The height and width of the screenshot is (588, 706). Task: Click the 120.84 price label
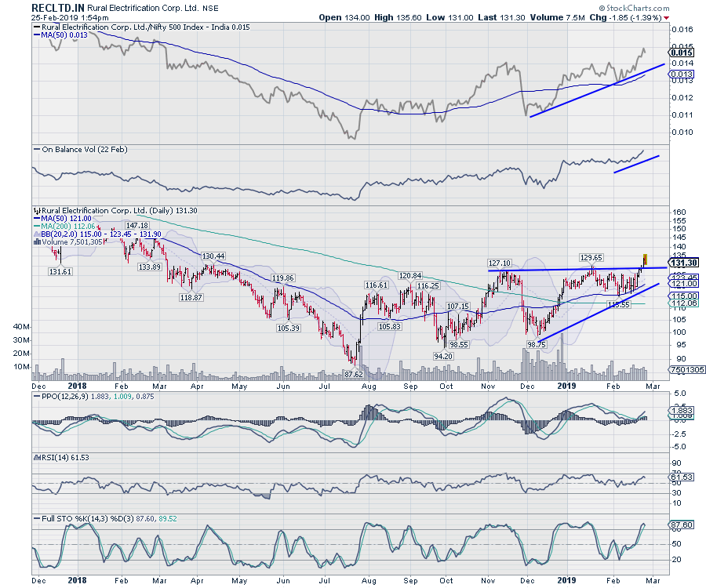tap(409, 275)
